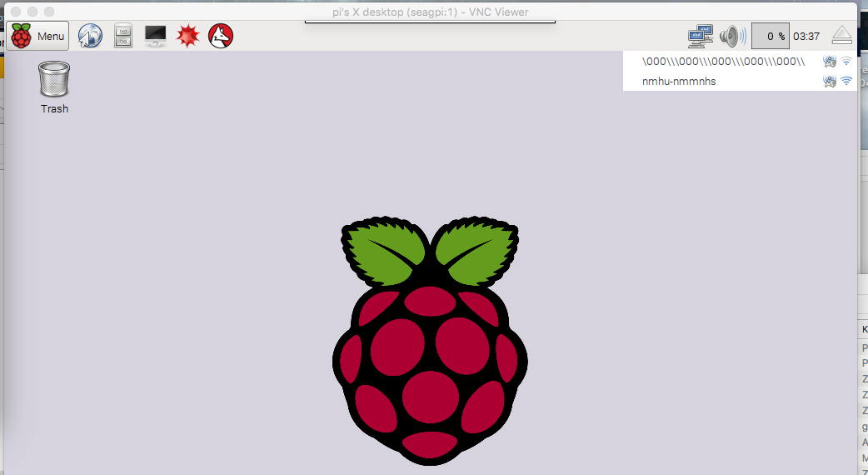Connect to nmhu-nmmnhs wireless network
The image size is (868, 475).
tap(740, 82)
